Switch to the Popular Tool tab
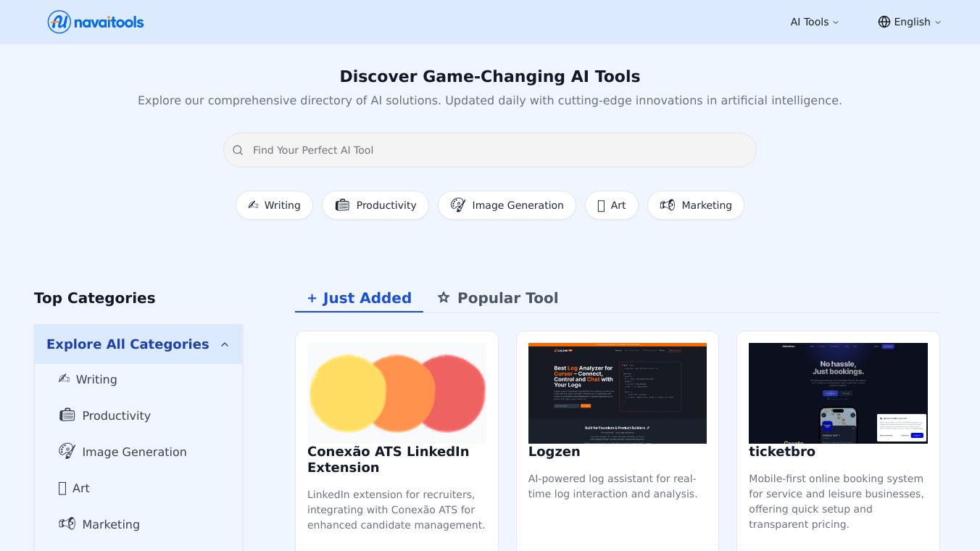This screenshot has height=551, width=980. 498,298
